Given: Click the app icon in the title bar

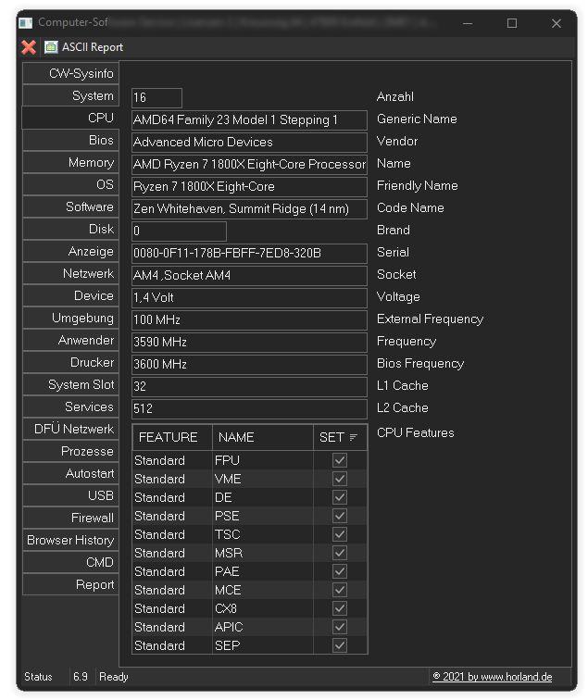Looking at the screenshot, I should click(x=26, y=23).
